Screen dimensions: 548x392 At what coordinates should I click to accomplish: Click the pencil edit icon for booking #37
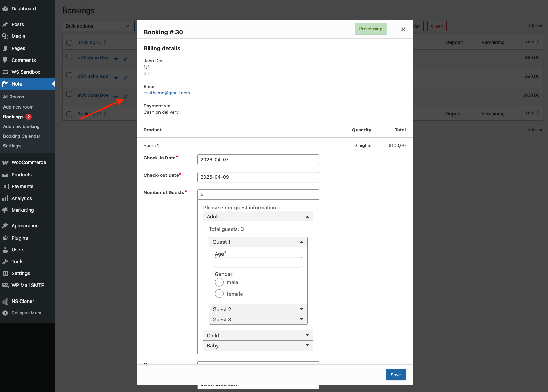tap(126, 78)
